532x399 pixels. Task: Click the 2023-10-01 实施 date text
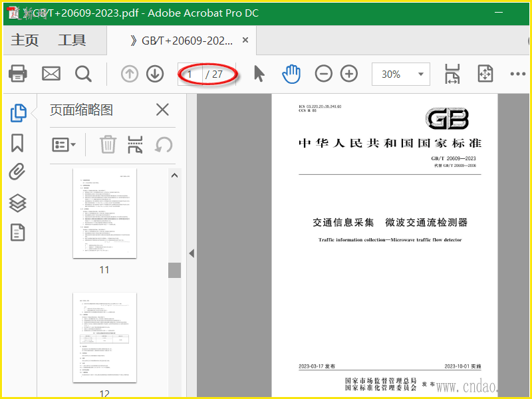pyautogui.click(x=463, y=366)
